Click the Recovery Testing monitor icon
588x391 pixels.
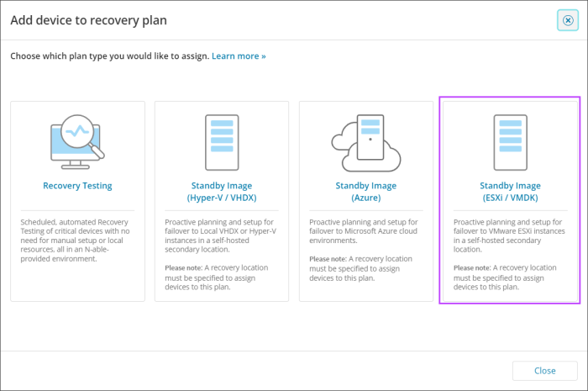(x=77, y=141)
